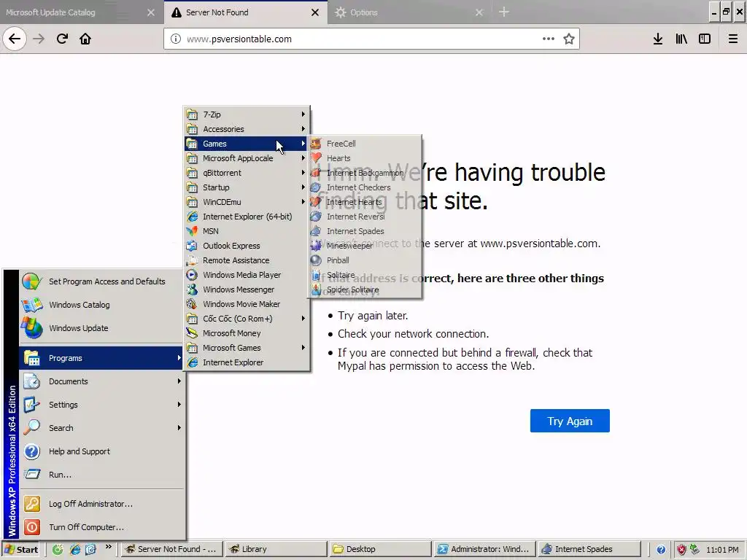Choose Log Off Administrator...

click(101, 504)
